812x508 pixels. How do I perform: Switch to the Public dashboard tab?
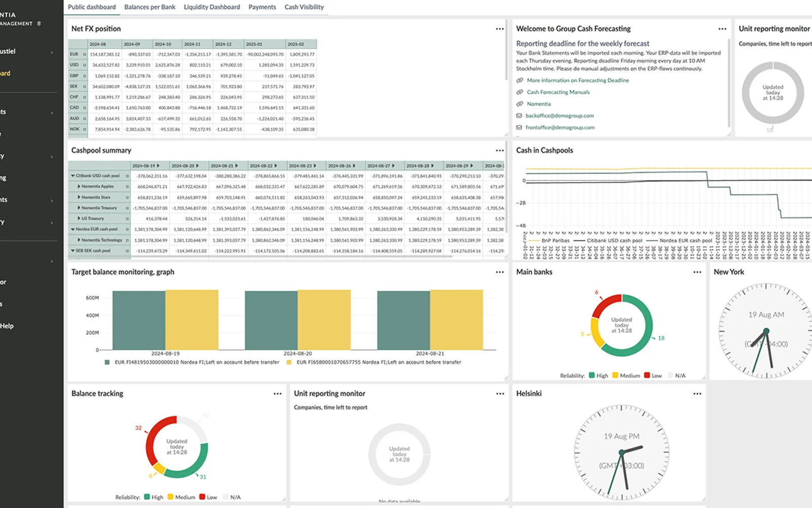tap(92, 7)
